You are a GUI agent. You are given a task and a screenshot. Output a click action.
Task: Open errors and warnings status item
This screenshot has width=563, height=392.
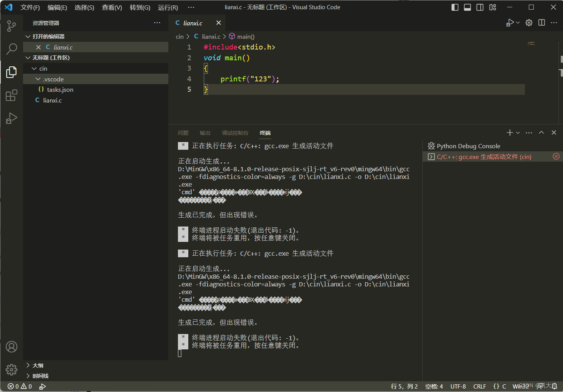(x=20, y=387)
